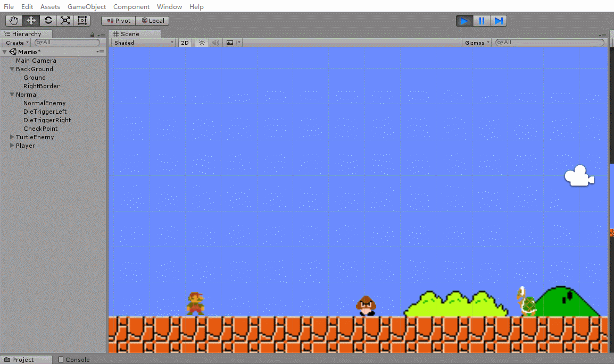Select Normal object in Hierarchy
The height and width of the screenshot is (364, 614).
[x=27, y=94]
